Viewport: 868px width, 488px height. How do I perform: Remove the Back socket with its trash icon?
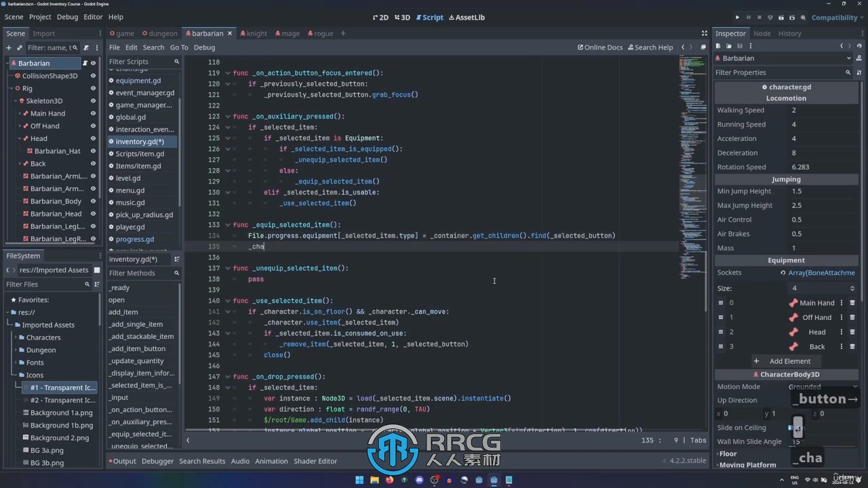(x=852, y=346)
